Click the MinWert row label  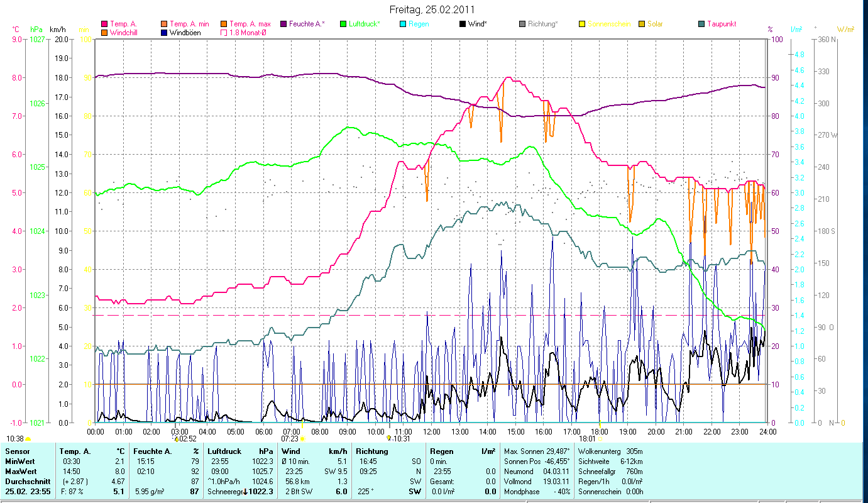click(21, 462)
